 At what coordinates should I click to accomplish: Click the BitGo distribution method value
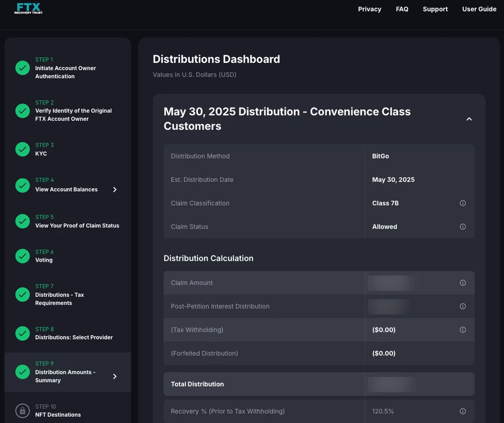[381, 156]
